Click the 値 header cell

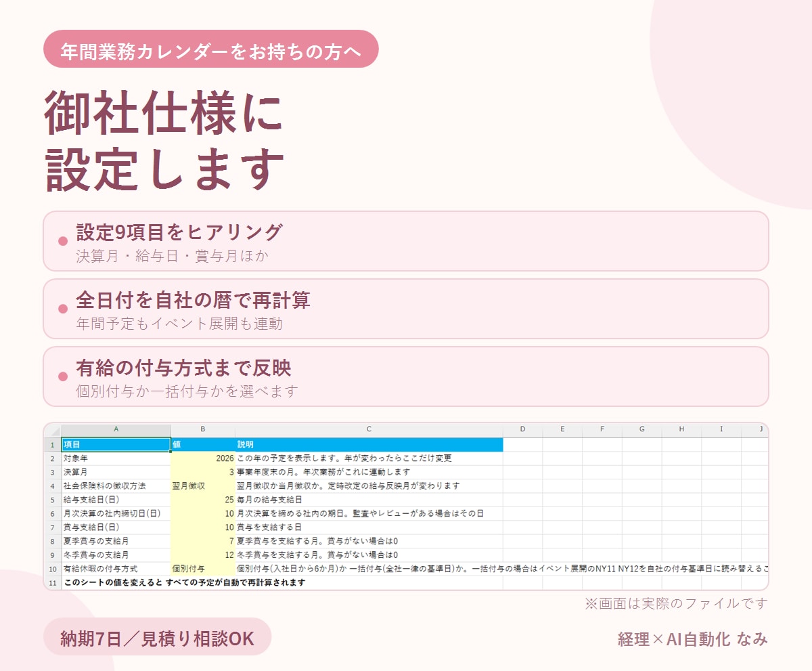(203, 445)
